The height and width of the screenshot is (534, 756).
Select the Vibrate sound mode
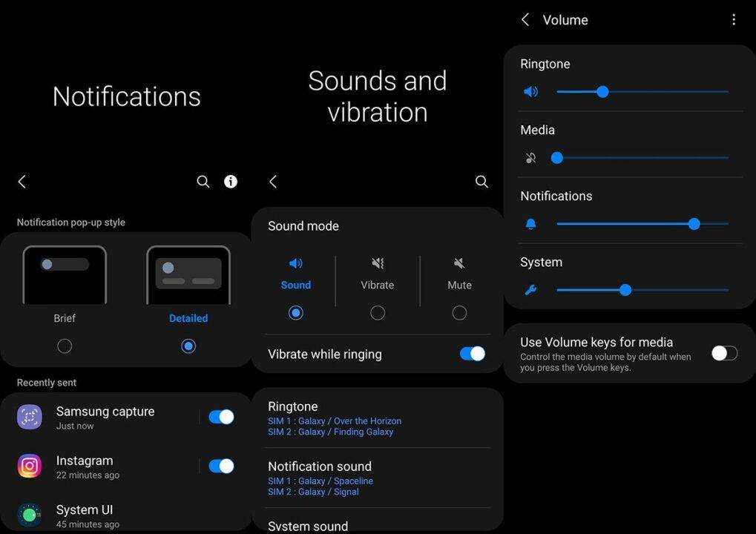coord(378,312)
